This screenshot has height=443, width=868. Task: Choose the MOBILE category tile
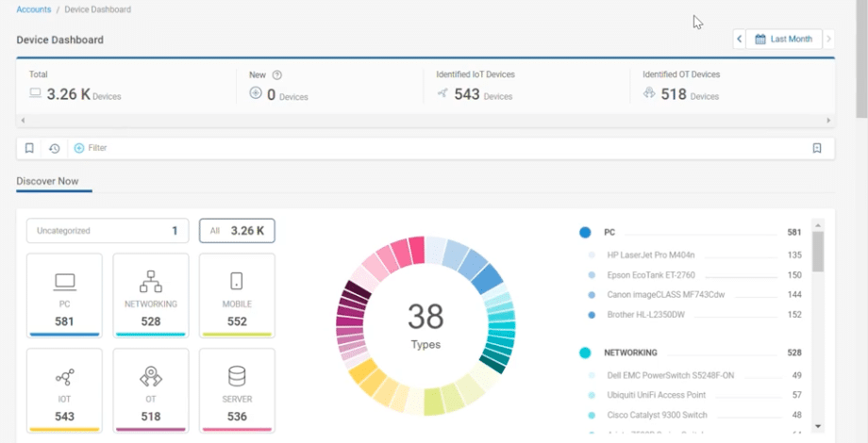click(237, 294)
